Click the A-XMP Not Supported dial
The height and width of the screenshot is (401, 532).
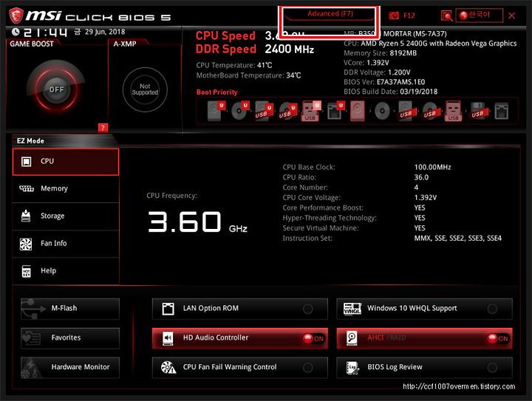[145, 89]
